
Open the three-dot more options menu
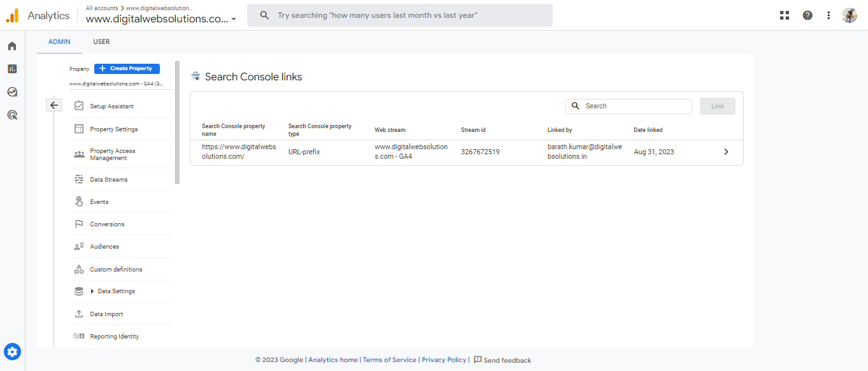click(x=829, y=15)
